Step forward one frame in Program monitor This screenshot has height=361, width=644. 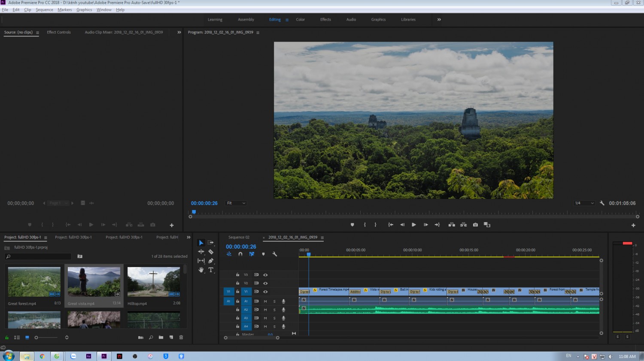425,225
